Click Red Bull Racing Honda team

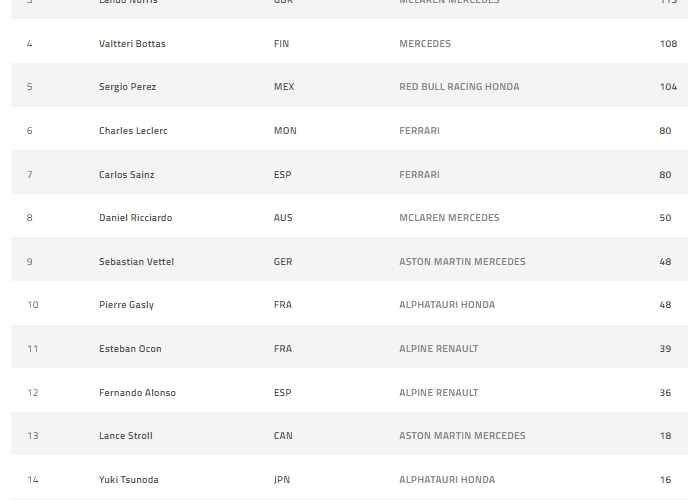[459, 87]
